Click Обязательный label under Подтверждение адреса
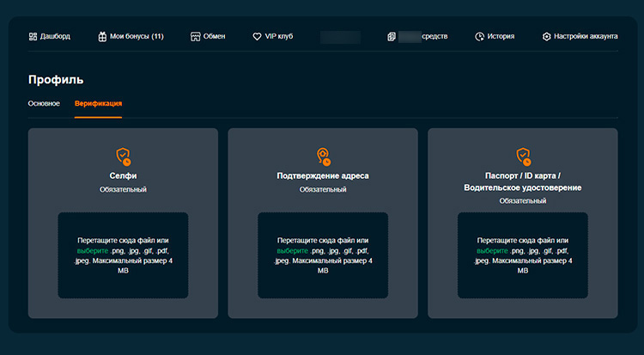Image resolution: width=644 pixels, height=355 pixels. click(323, 190)
